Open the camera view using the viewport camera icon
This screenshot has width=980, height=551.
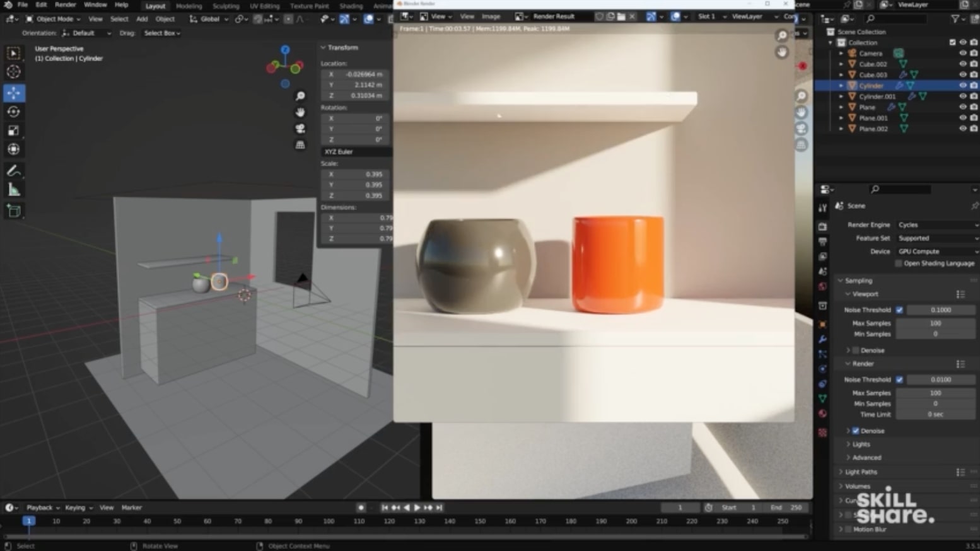(301, 129)
